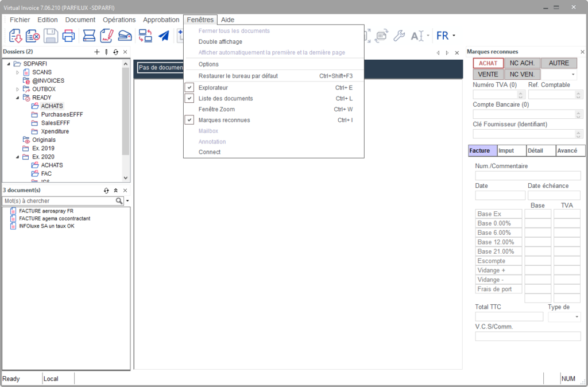
Task: Choose Connect in Fenêtres menu
Action: pos(274,152)
